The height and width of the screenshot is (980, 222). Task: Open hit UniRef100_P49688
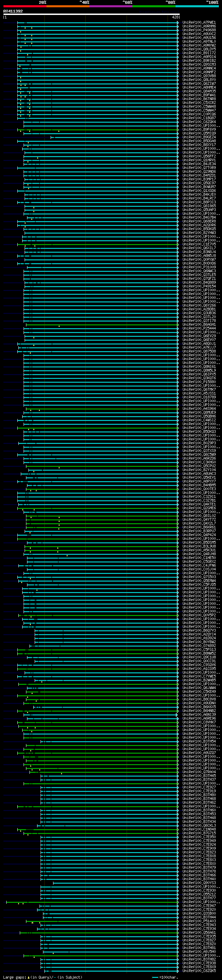(x=199, y=31)
